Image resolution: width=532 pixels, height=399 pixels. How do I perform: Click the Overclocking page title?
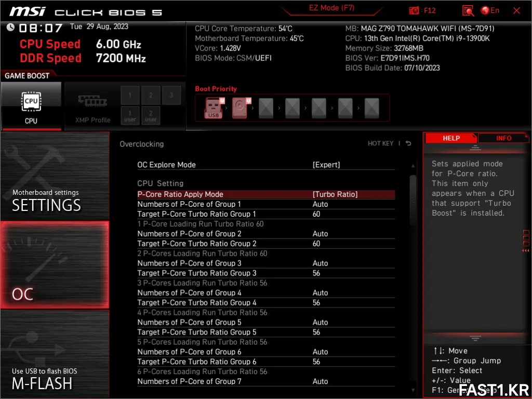141,144
